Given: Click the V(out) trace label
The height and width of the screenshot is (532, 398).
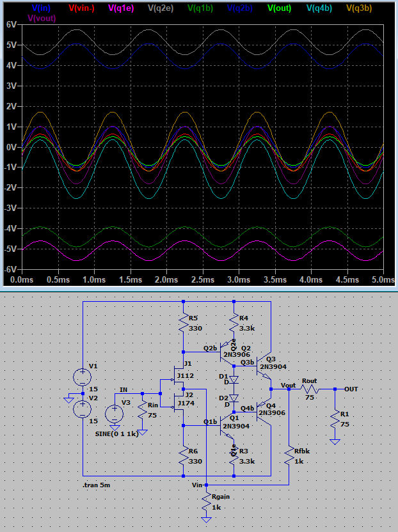Looking at the screenshot, I should pos(281,8).
